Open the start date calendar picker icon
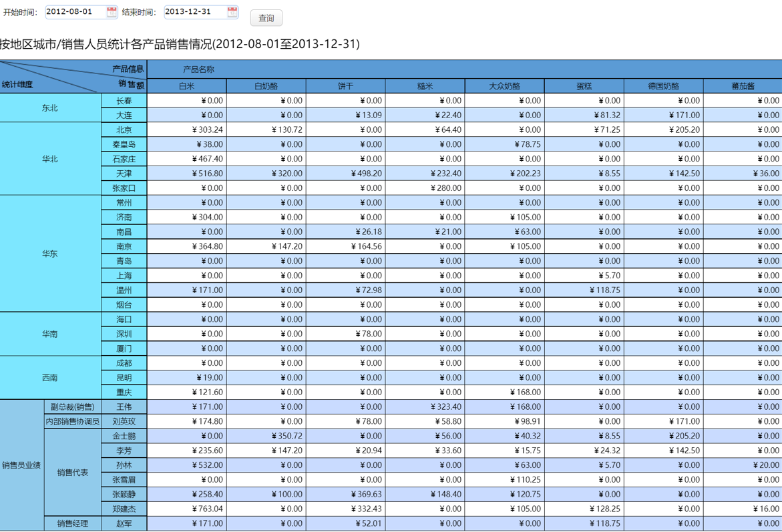 112,12
